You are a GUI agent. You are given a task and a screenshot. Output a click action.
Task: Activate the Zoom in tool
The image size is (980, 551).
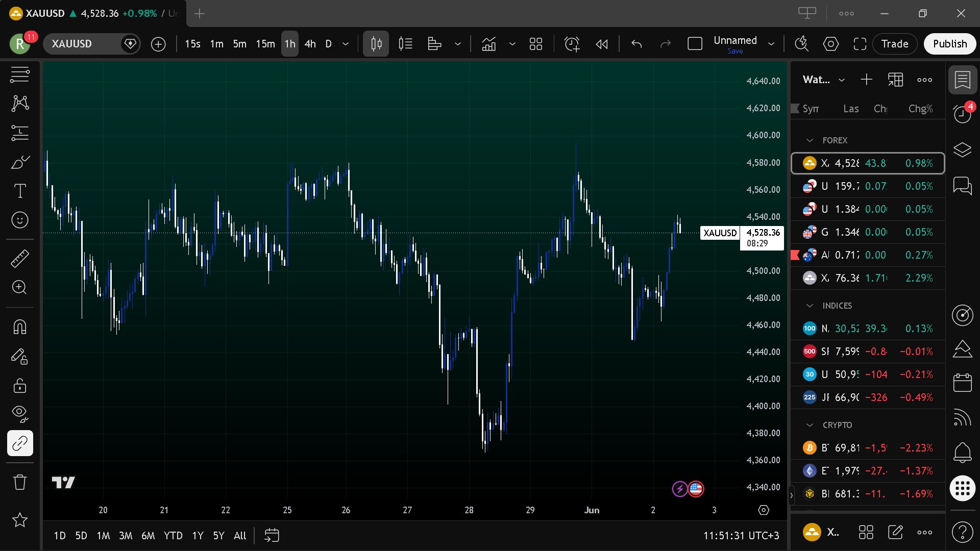tap(20, 287)
